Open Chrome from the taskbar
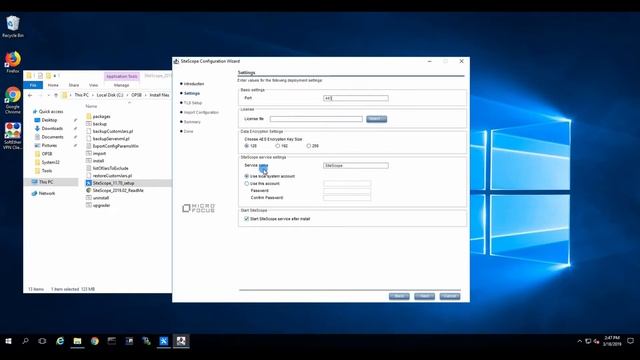Viewport: 640px width, 360px height. pyautogui.click(x=95, y=341)
